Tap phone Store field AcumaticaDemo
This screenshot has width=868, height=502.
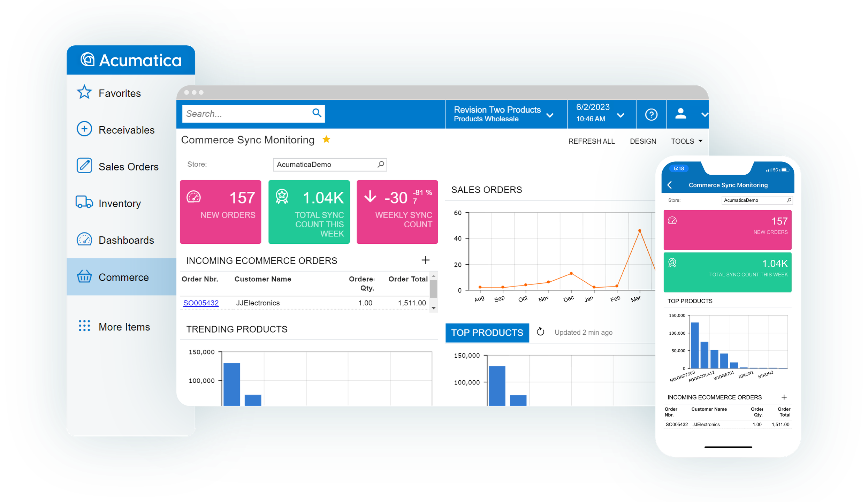(757, 200)
